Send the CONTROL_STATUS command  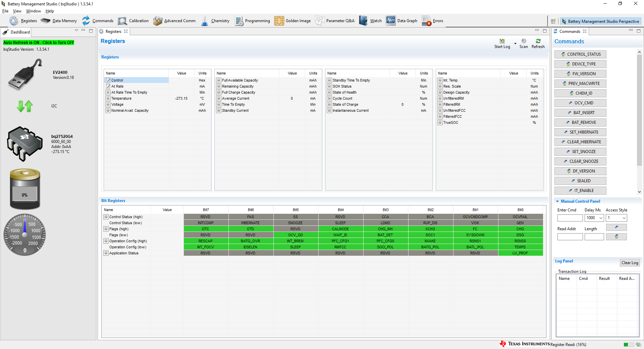(x=580, y=54)
